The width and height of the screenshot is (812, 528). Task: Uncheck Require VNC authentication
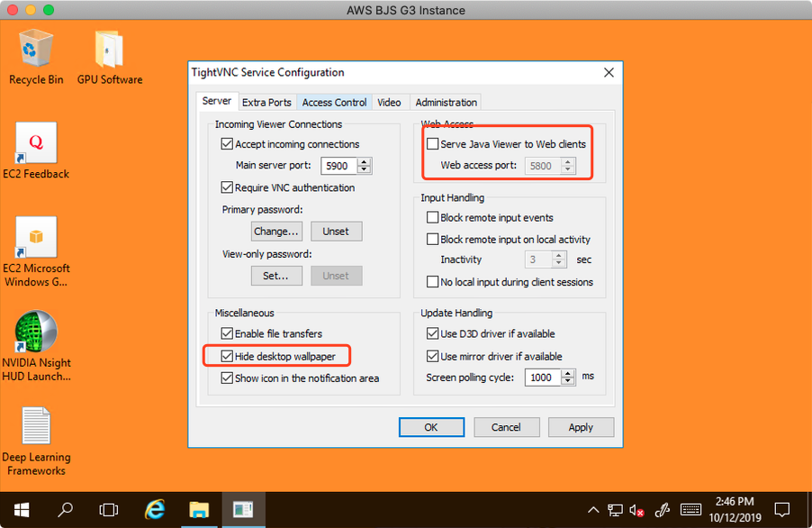(x=227, y=187)
